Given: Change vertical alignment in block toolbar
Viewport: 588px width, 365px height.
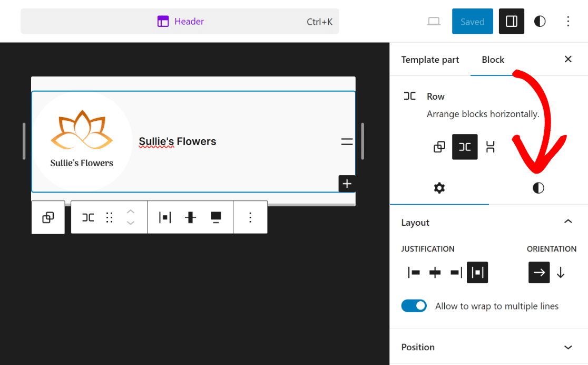Looking at the screenshot, I should point(191,217).
